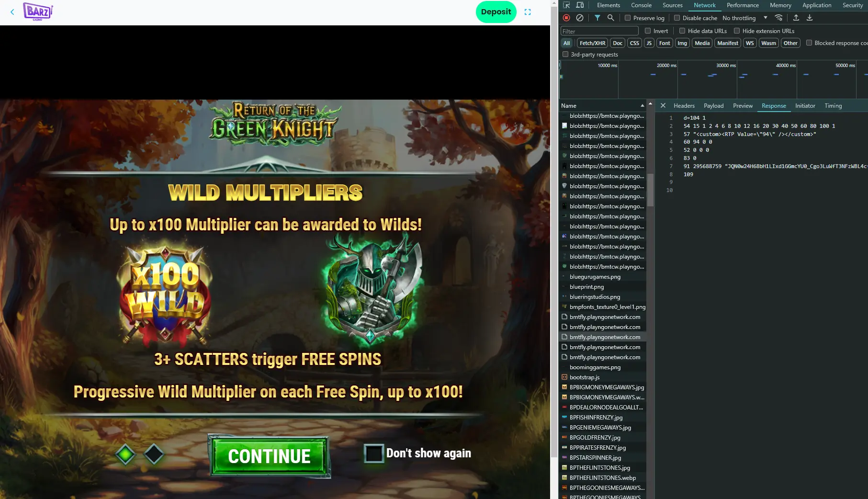Enable 3rd-party requests checkbox

pyautogui.click(x=565, y=54)
